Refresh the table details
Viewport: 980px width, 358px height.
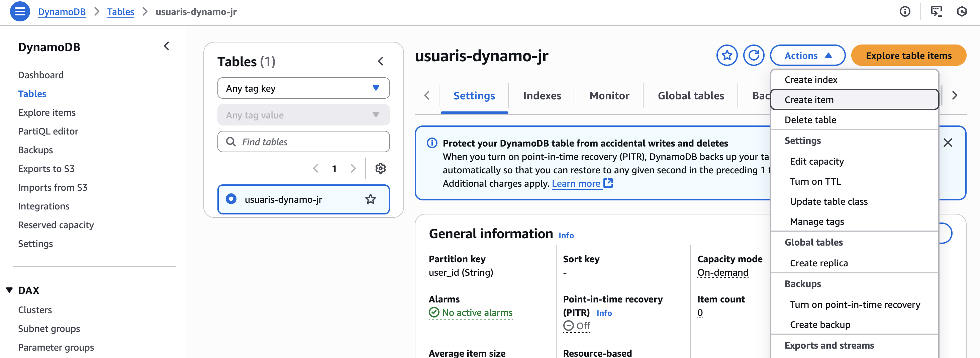point(753,56)
